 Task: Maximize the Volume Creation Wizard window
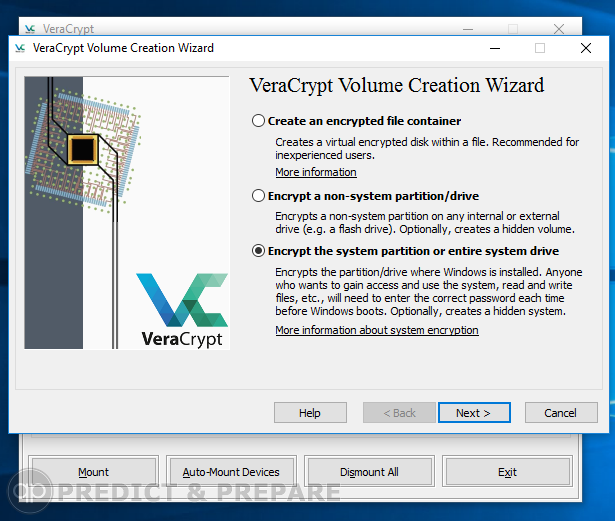pyautogui.click(x=540, y=48)
